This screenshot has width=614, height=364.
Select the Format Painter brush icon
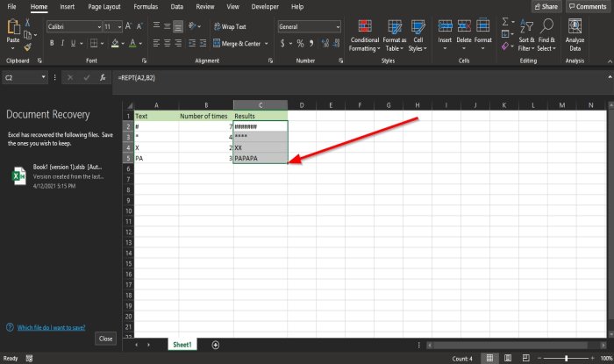[x=28, y=47]
